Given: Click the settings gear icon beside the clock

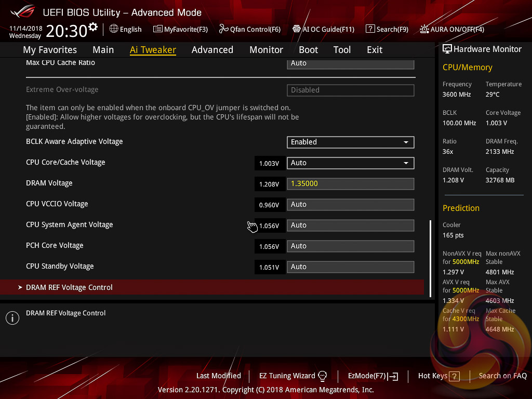Looking at the screenshot, I should [93, 27].
